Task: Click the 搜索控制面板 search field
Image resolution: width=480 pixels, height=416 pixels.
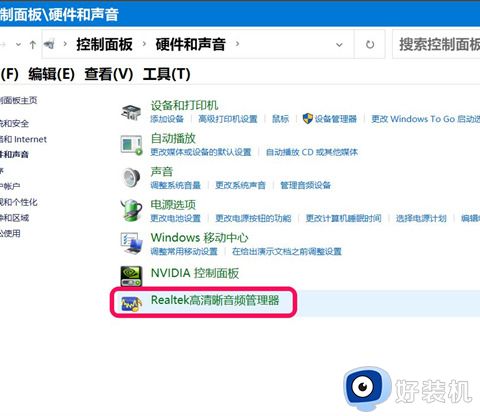Action: click(436, 44)
